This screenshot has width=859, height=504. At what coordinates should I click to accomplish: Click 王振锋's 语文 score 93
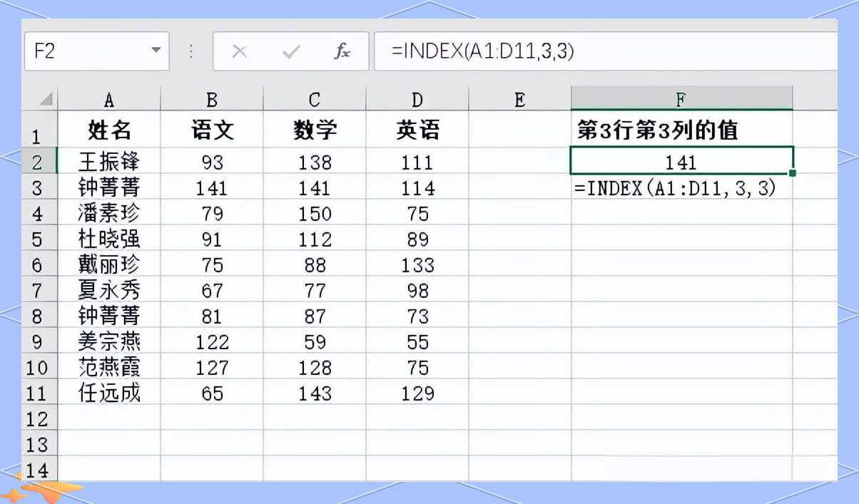tap(212, 162)
